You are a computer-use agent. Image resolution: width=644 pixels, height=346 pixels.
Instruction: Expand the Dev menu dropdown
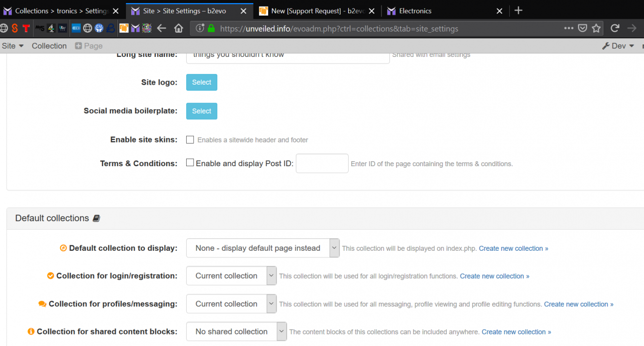[x=618, y=46]
